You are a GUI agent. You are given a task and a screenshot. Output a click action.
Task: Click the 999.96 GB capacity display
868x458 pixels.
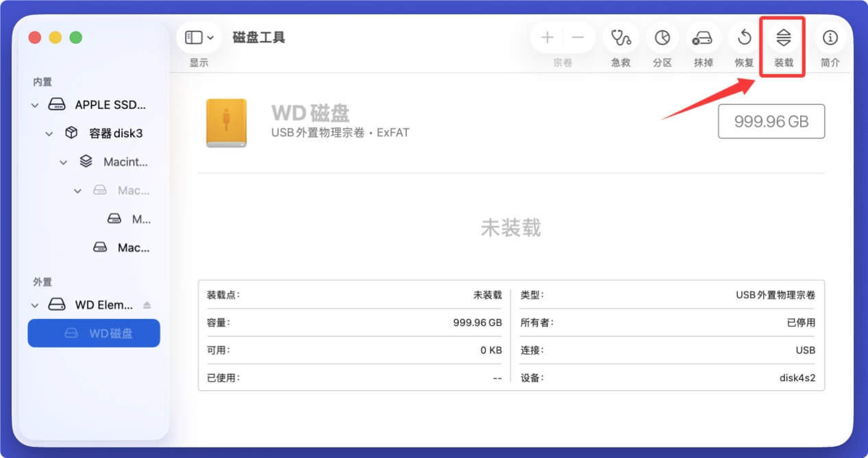click(x=771, y=121)
